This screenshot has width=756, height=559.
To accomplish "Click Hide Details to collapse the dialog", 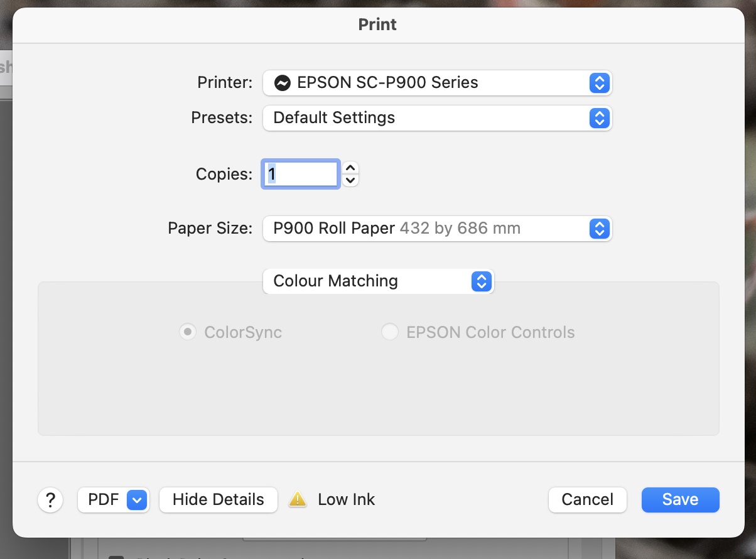I will (218, 499).
